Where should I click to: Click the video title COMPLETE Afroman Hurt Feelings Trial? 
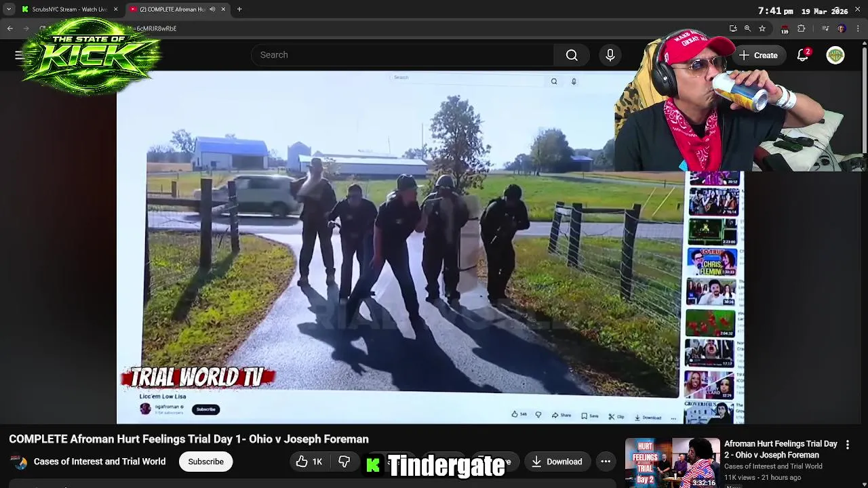coord(189,439)
